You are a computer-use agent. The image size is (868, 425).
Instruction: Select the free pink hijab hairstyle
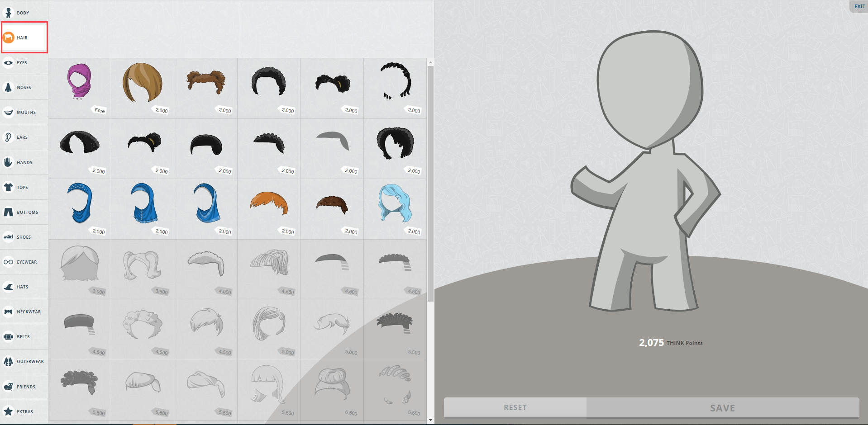tap(80, 85)
